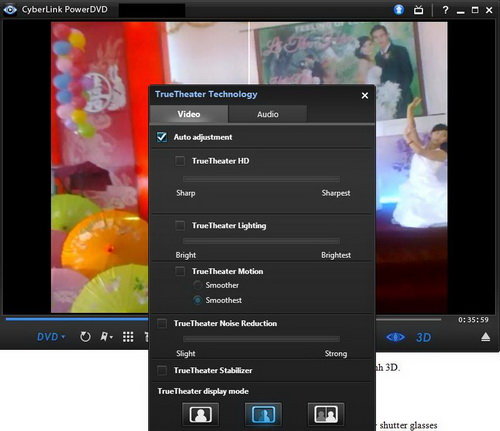500x431 pixels.
Task: Click the Strong label
Action: pyautogui.click(x=336, y=354)
